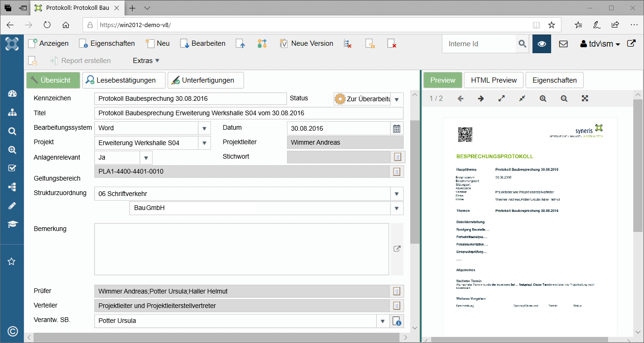Click the Titel input field

point(249,113)
